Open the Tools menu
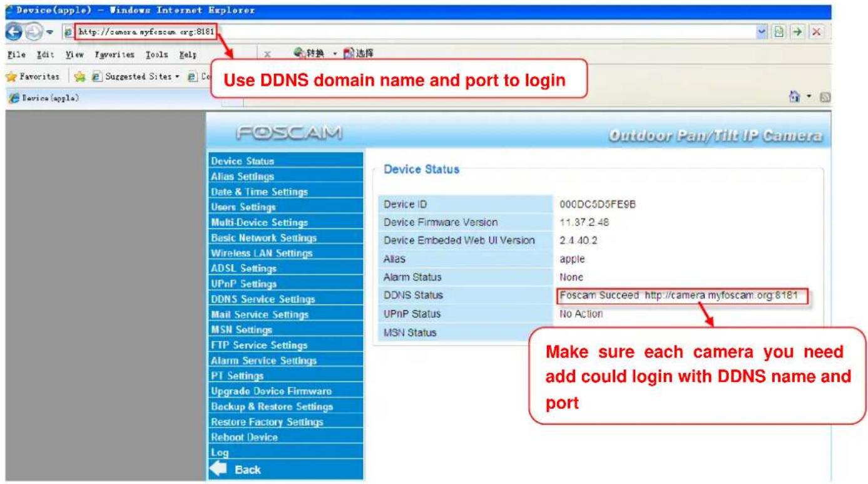The image size is (868, 484). [156, 54]
